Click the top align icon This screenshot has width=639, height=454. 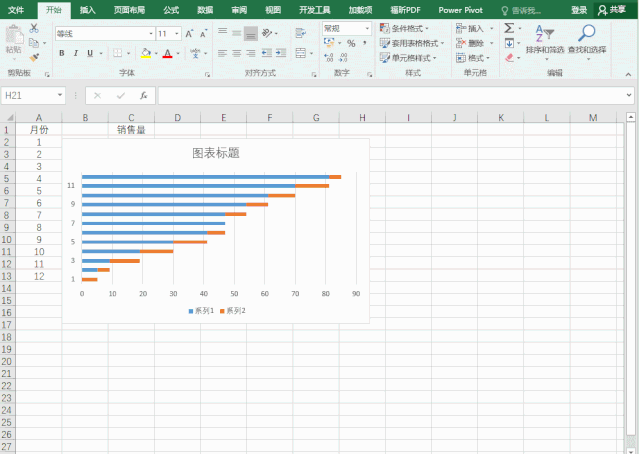(222, 32)
